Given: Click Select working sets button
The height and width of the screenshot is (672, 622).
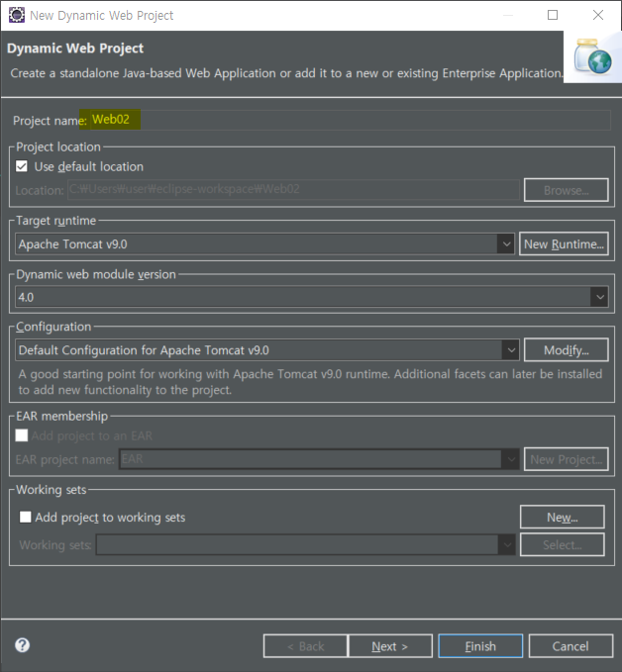Looking at the screenshot, I should [x=562, y=544].
